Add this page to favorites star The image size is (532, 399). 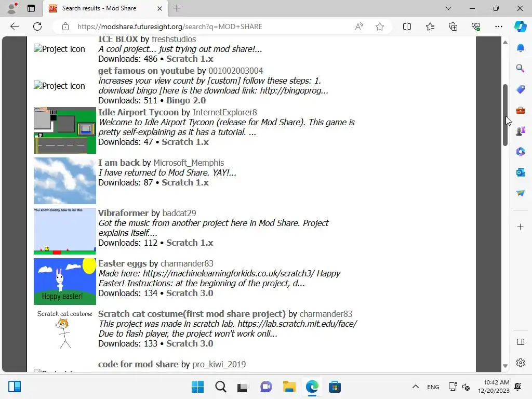tap(380, 26)
